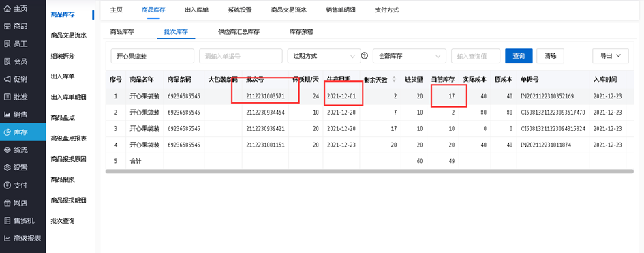Open the 网店 online shop icon

(7, 203)
